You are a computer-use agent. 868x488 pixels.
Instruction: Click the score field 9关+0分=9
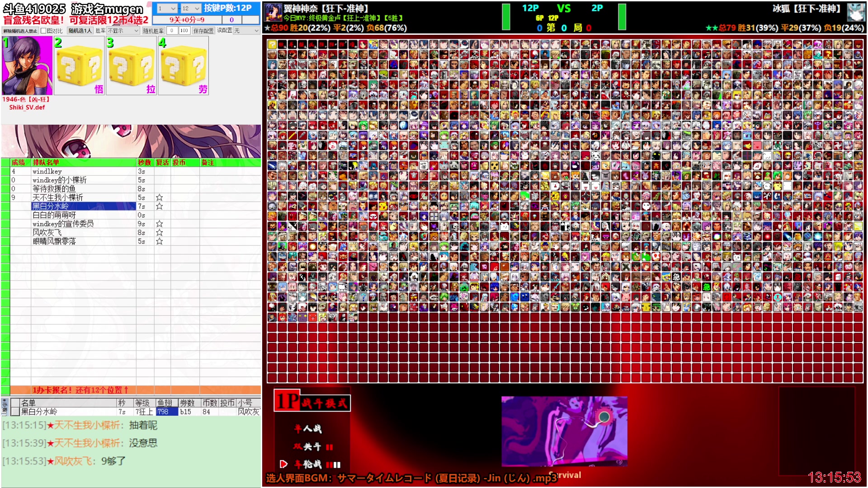187,19
